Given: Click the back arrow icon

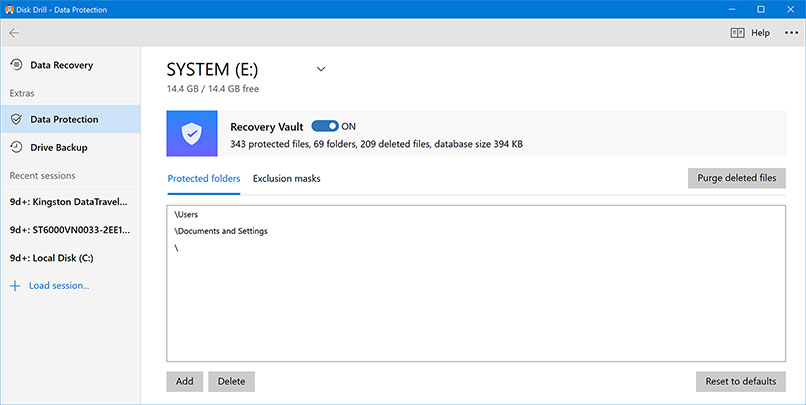Looking at the screenshot, I should coord(14,33).
